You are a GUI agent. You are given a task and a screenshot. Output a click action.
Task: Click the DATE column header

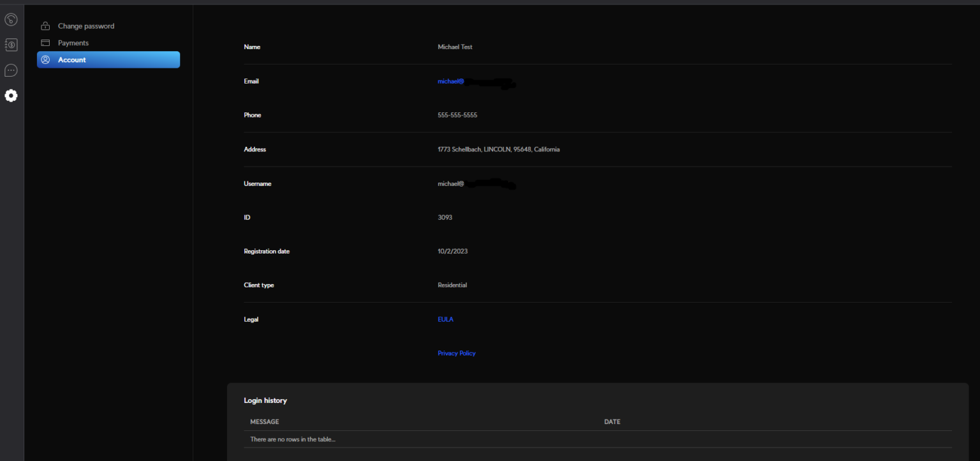(x=612, y=421)
